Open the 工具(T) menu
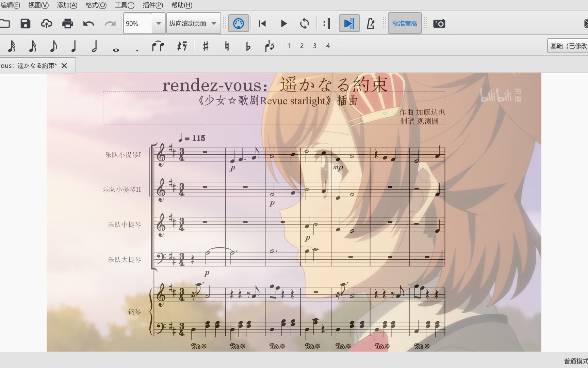This screenshot has height=368, width=588. pos(125,5)
